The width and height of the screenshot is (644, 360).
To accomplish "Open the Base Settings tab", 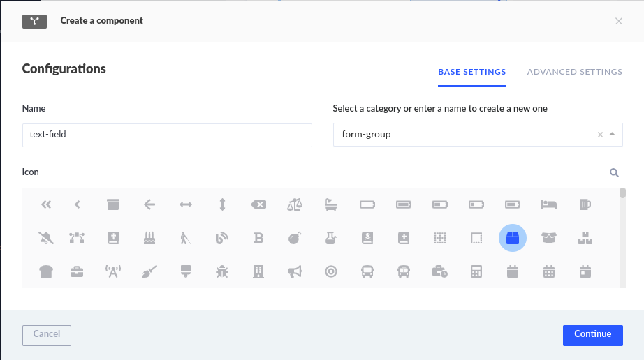I will point(471,72).
